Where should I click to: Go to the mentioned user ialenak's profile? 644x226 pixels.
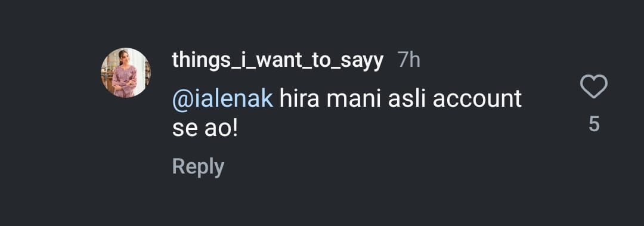(222, 99)
